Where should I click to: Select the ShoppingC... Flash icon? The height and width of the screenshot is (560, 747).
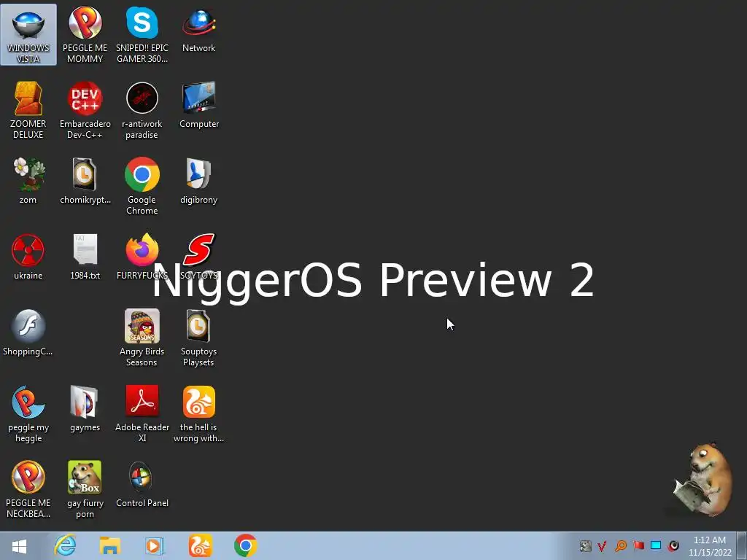tap(28, 332)
